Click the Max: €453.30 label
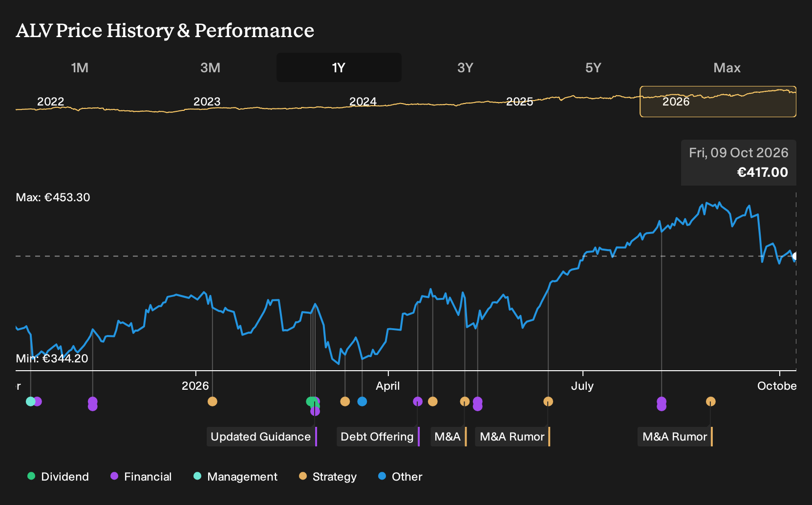 pos(53,197)
